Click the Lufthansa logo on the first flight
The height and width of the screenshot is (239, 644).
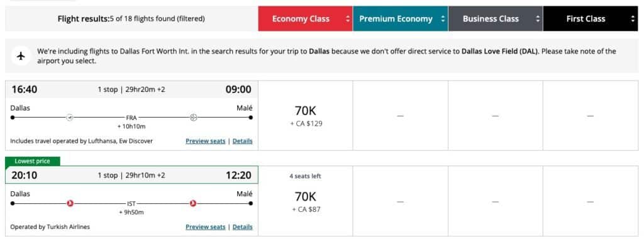pyautogui.click(x=70, y=118)
